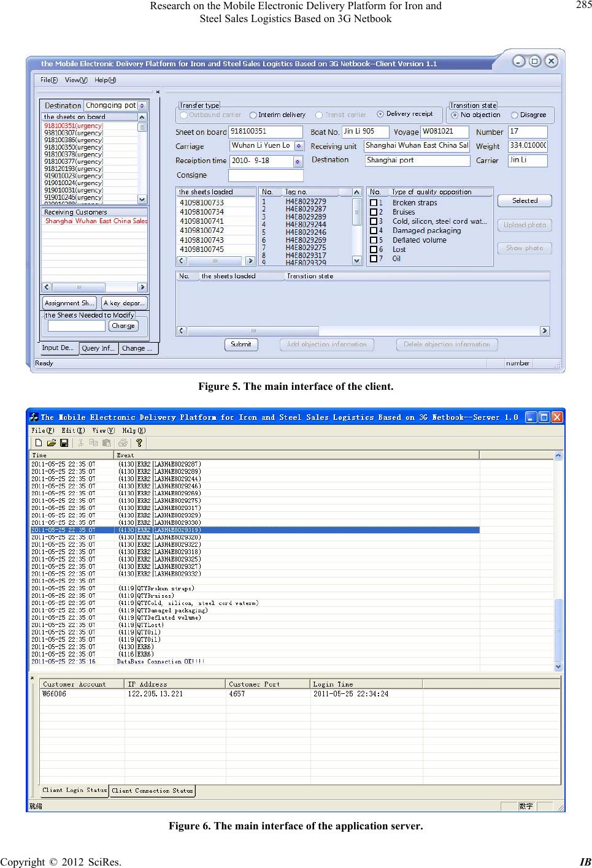Choose the No objection transition state
The image size is (592, 868).
click(455, 115)
